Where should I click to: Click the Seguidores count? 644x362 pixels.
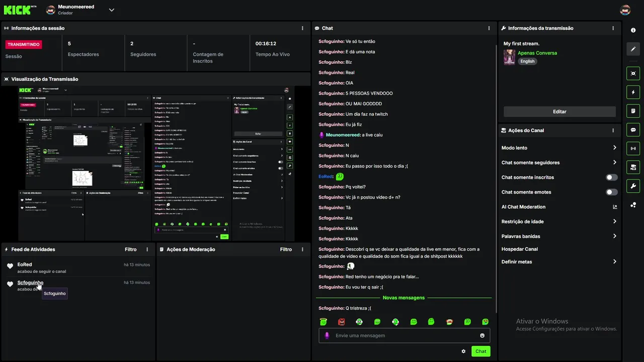[132, 44]
